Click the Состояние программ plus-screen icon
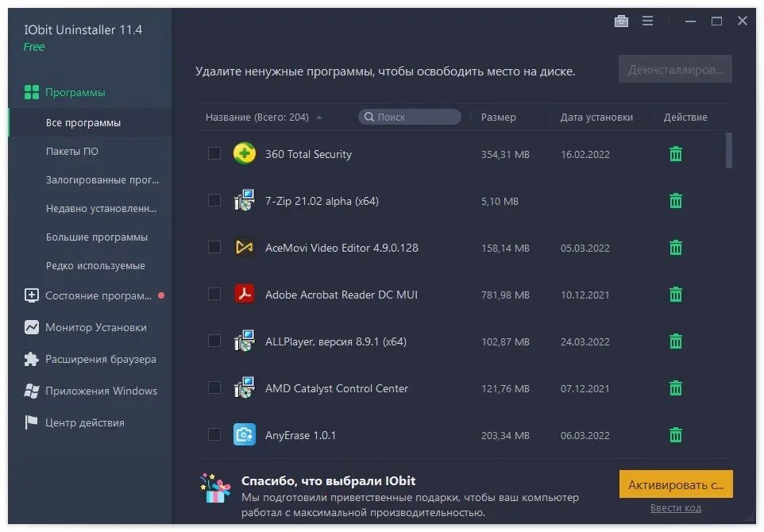 point(32,295)
